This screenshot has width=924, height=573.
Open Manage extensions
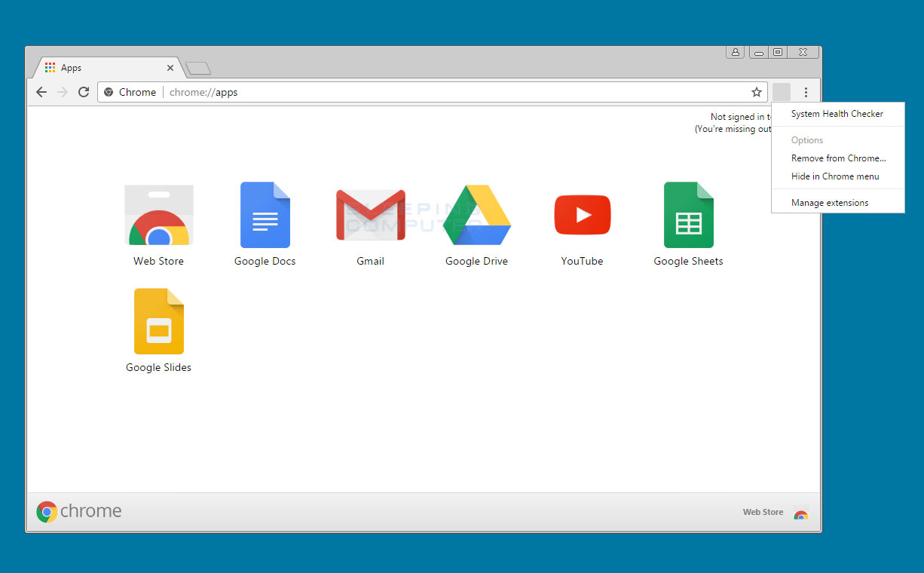tap(837, 203)
